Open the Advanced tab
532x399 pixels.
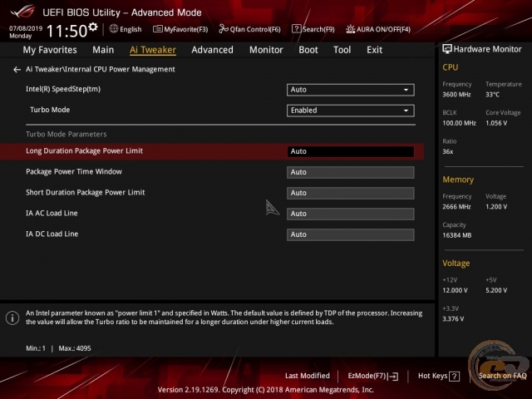click(x=213, y=50)
